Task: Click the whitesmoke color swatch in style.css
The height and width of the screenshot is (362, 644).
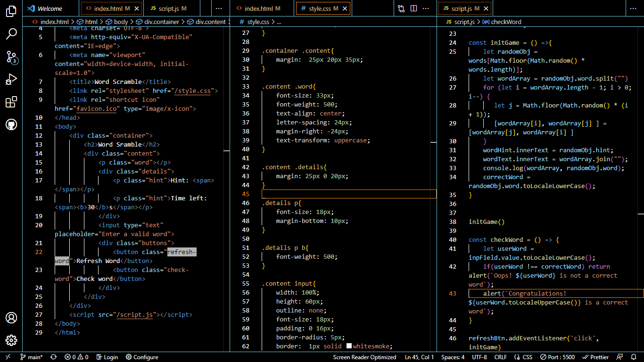Action: (x=349, y=346)
